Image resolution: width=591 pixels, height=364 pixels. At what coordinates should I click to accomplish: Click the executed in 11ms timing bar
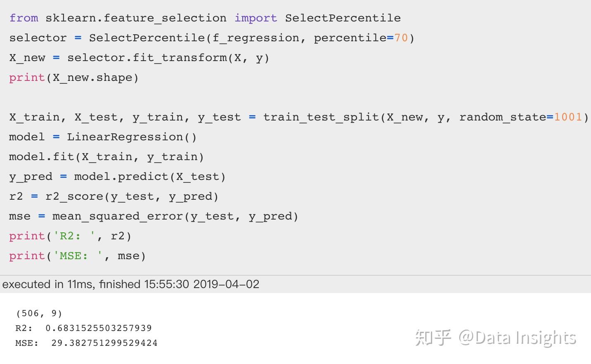point(295,284)
